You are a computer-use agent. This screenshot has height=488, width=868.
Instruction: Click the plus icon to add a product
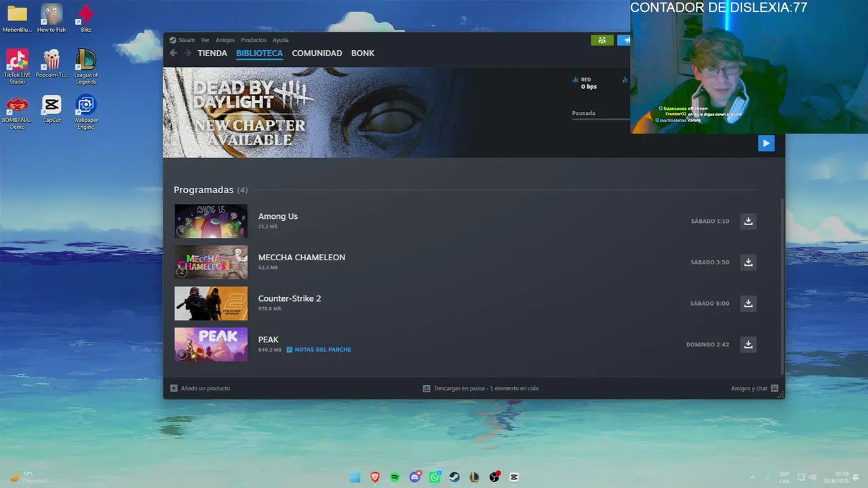(x=174, y=388)
